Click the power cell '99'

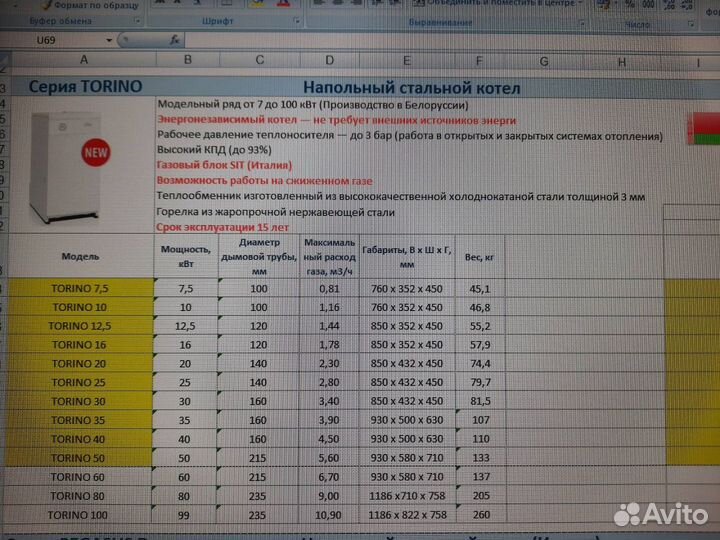point(184,515)
